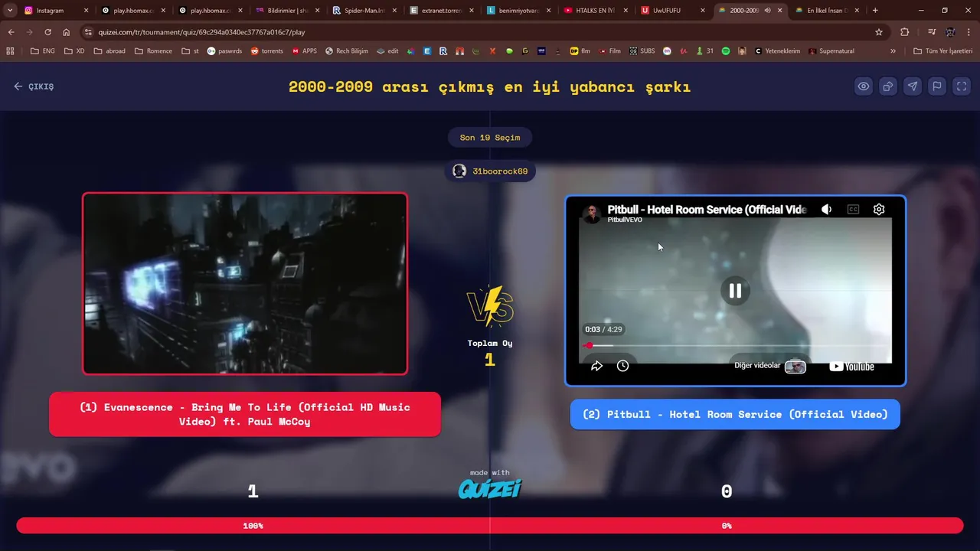Image resolution: width=980 pixels, height=551 pixels.
Task: Open the st bookmarks folder
Action: [x=190, y=51]
